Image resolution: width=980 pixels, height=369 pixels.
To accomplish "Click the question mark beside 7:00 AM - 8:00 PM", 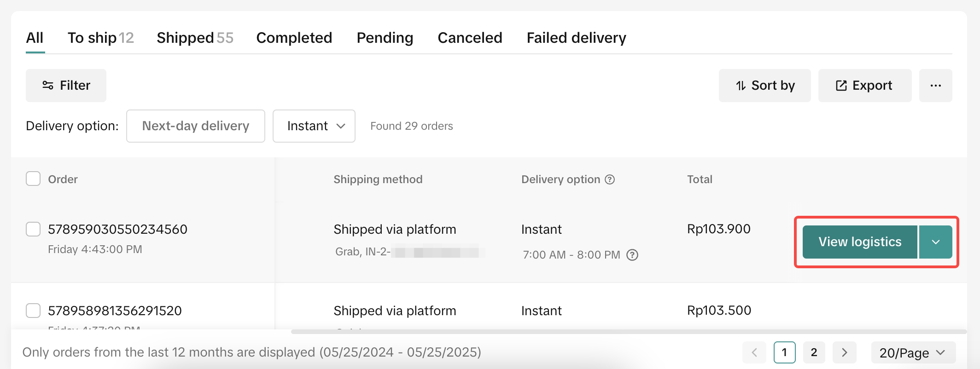I will tap(633, 255).
